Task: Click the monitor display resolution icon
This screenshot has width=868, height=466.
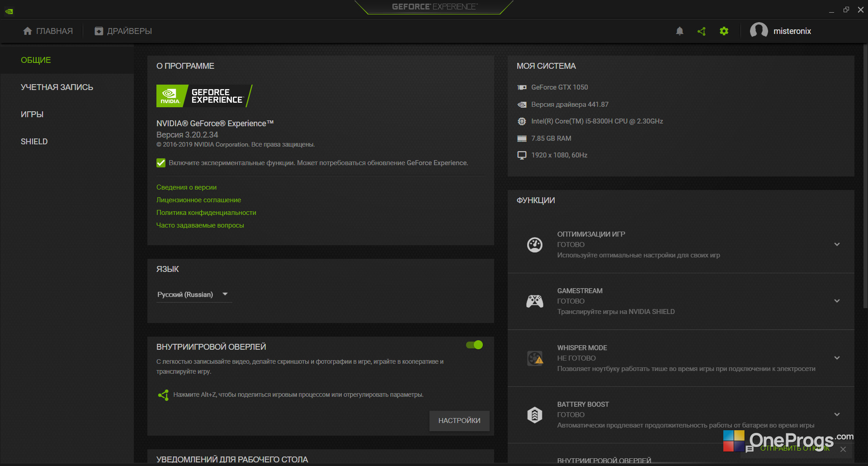Action: (522, 155)
